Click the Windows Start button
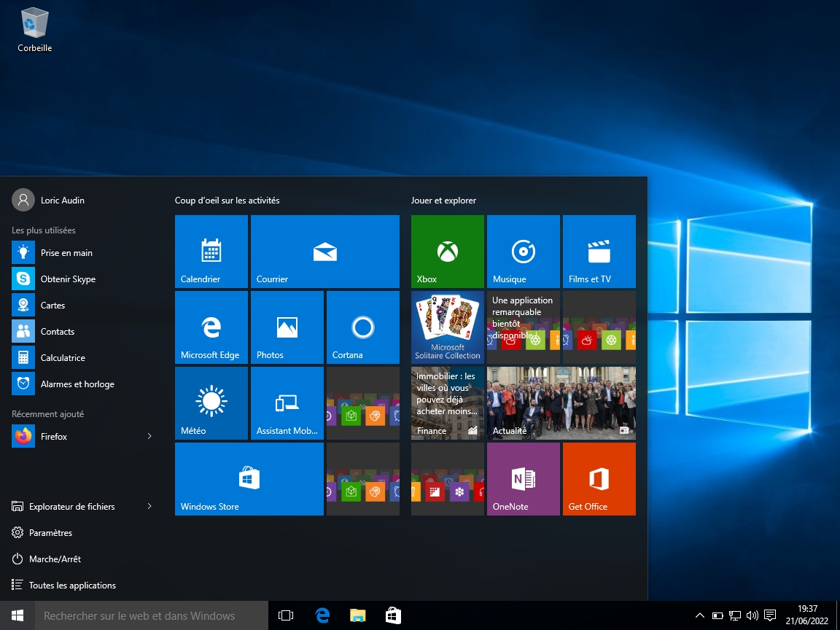 (17, 615)
